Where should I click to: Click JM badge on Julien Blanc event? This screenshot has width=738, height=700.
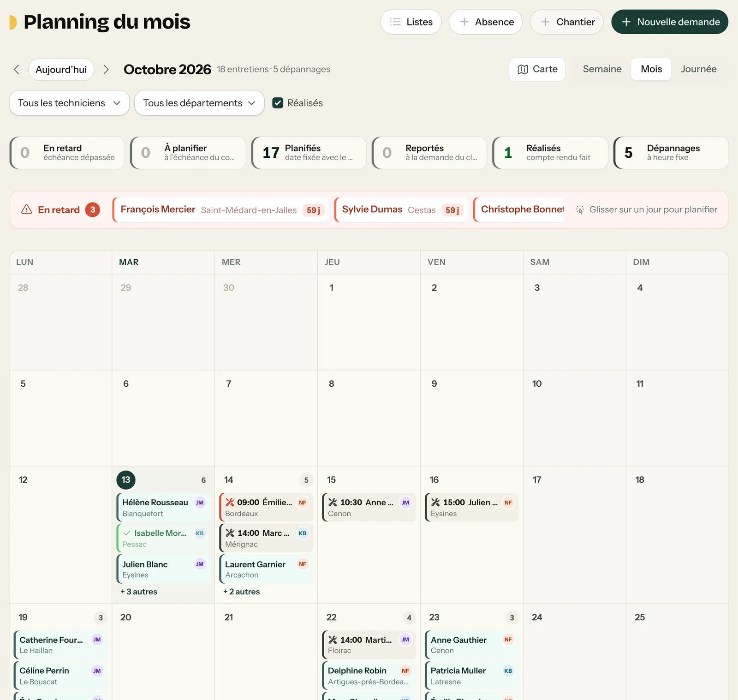200,564
